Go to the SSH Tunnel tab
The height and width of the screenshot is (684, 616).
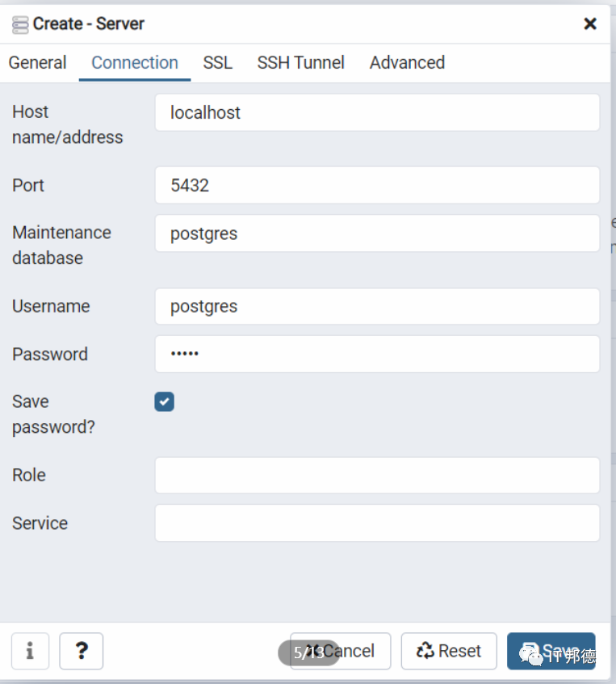300,63
